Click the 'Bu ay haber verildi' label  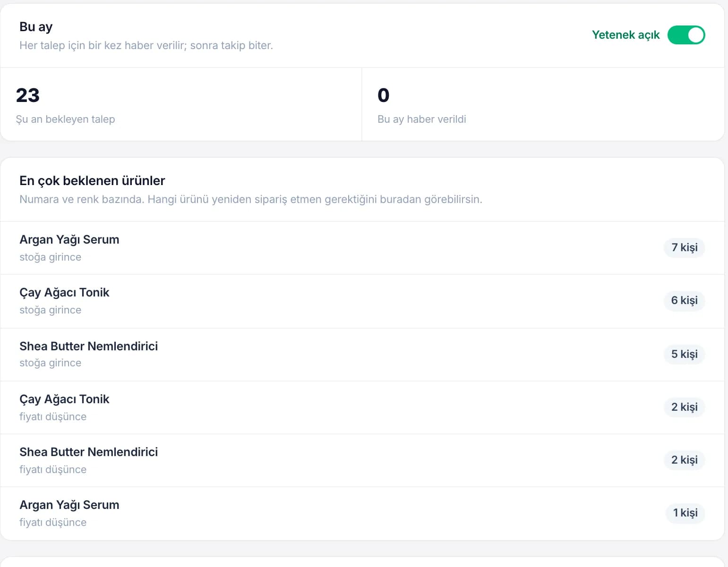[422, 119]
